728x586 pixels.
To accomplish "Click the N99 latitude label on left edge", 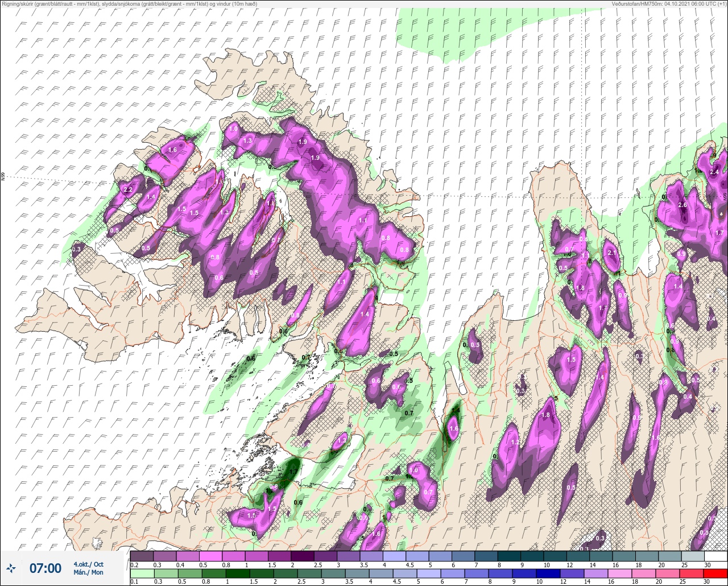I will (3, 177).
